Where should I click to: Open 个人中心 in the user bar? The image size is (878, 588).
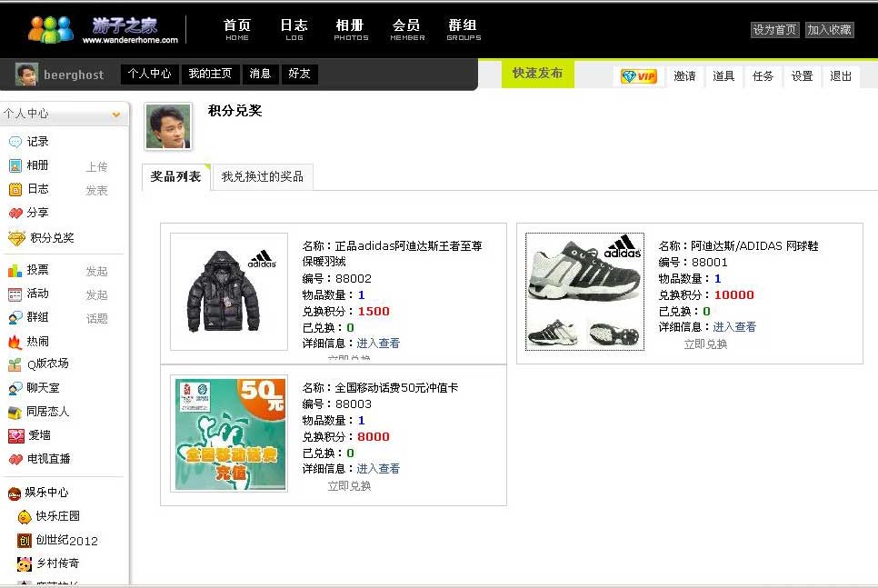click(149, 74)
